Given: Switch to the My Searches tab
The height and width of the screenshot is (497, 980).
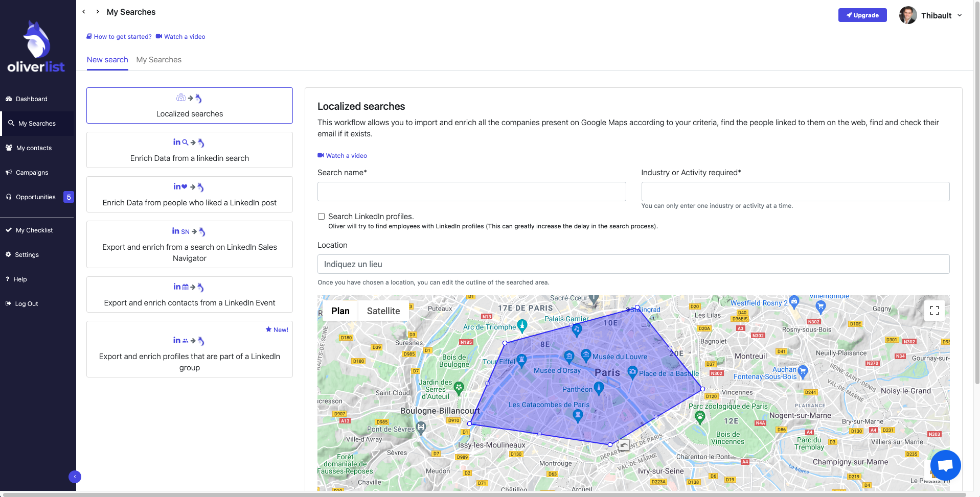Looking at the screenshot, I should (158, 60).
